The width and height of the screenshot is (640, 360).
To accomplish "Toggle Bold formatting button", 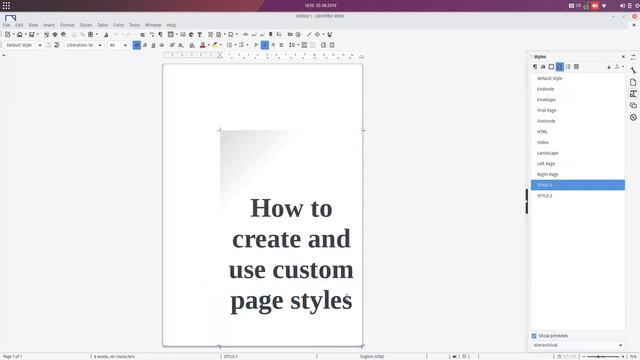I will click(137, 45).
